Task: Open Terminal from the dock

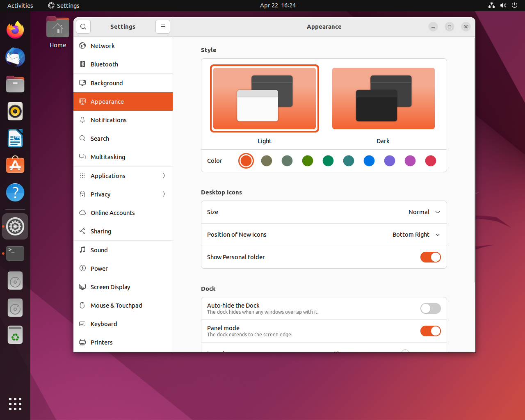Action: [15, 253]
